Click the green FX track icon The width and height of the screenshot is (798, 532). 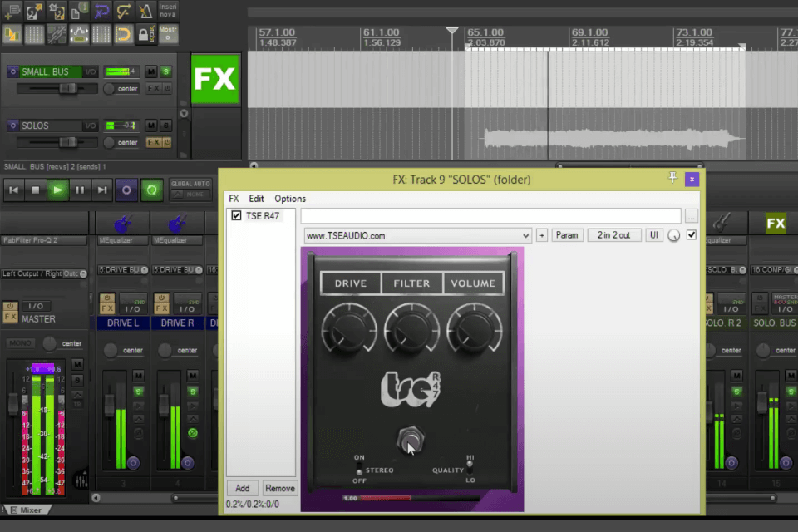214,79
